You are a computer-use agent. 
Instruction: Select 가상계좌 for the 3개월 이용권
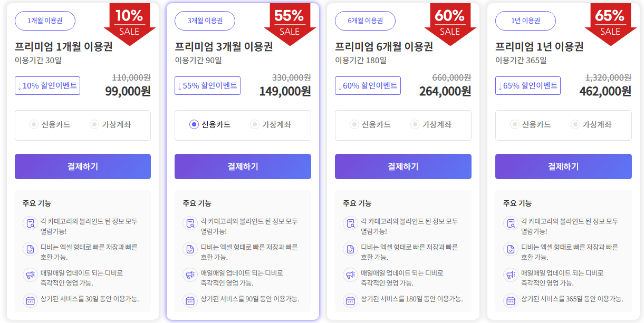(255, 124)
